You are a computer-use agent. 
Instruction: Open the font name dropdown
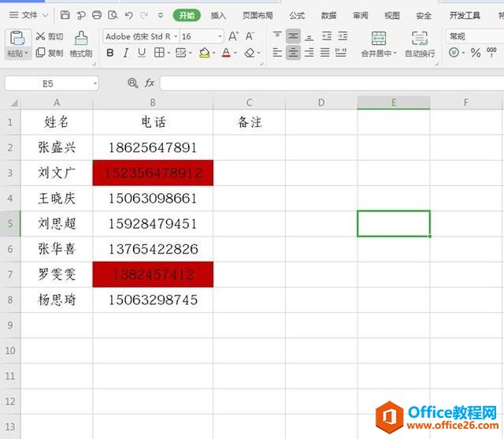click(x=176, y=36)
